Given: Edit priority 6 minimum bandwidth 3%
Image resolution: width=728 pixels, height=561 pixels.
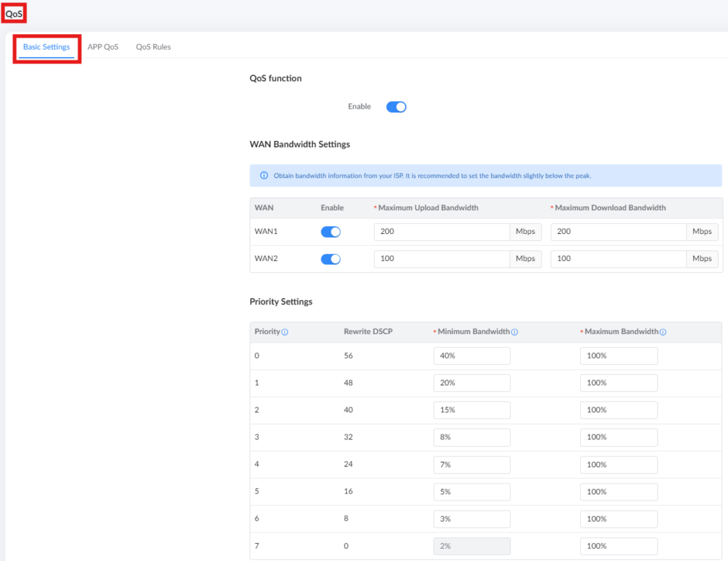Looking at the screenshot, I should (472, 519).
